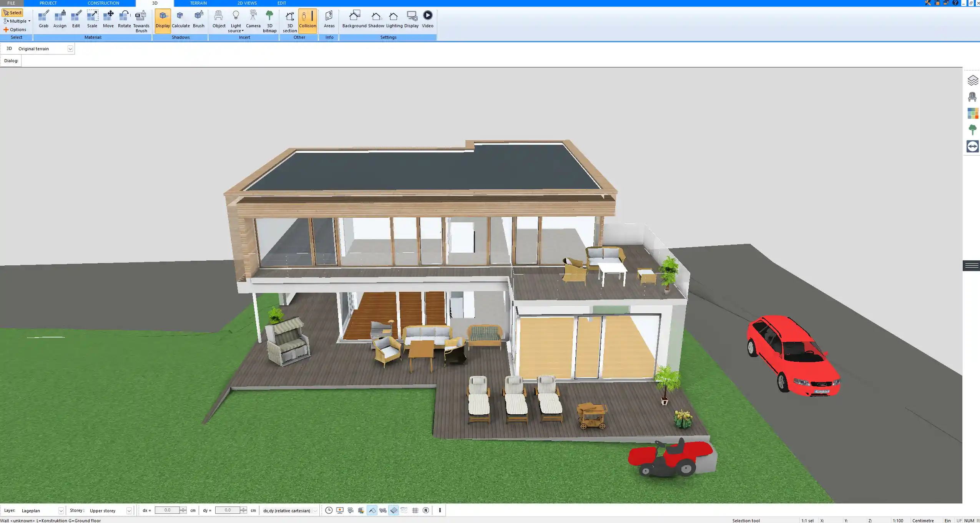This screenshot has height=523, width=980.
Task: Toggle north arrow display in status bar
Action: pyautogui.click(x=425, y=510)
